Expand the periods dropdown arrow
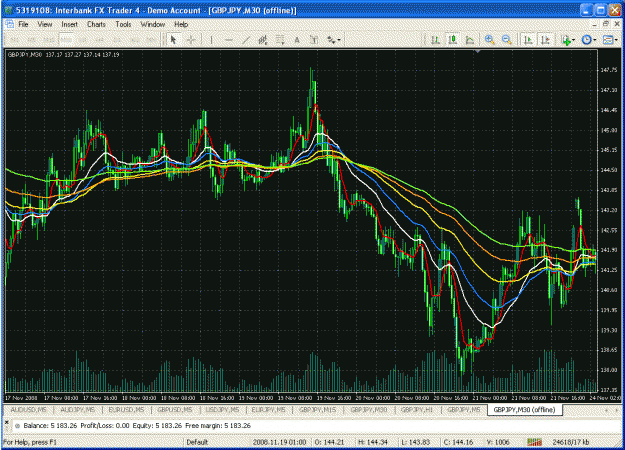The image size is (625, 450). click(x=594, y=39)
